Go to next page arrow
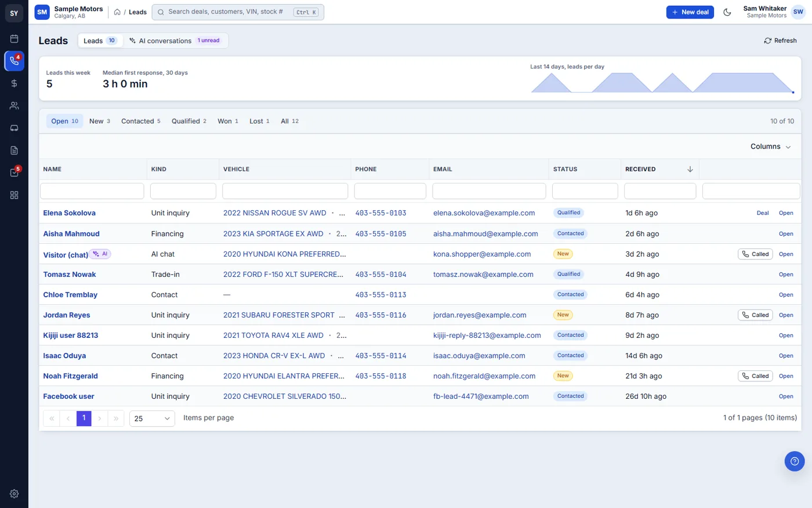This screenshot has height=508, width=812. tap(100, 418)
